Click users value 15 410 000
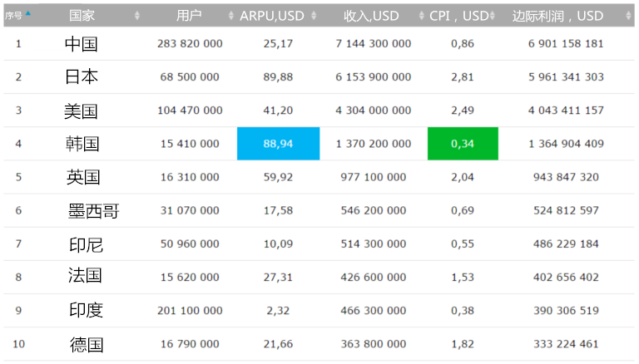The image size is (639, 364). (x=190, y=144)
